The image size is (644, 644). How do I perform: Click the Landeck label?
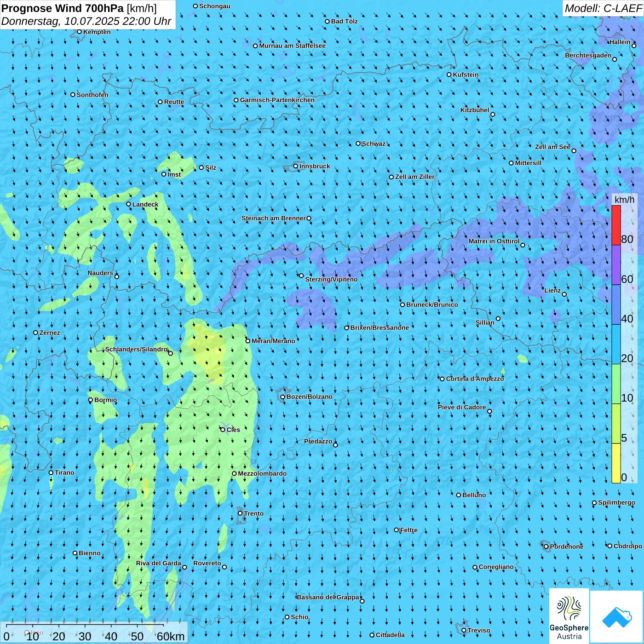145,204
